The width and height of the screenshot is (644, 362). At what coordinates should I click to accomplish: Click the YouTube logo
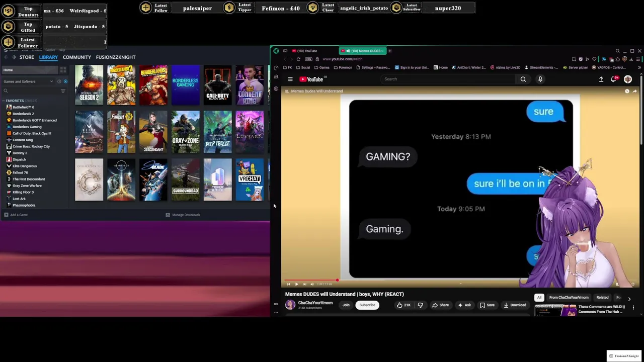click(312, 79)
